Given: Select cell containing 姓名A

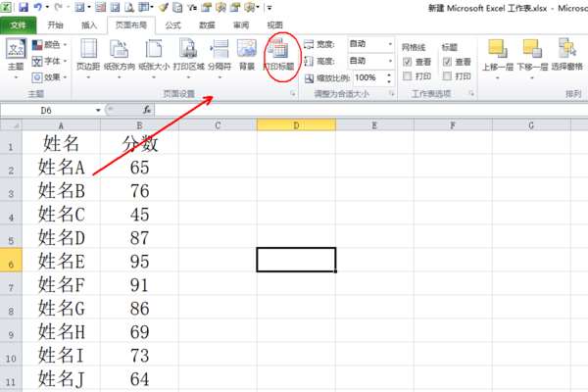Looking at the screenshot, I should click(x=61, y=166).
